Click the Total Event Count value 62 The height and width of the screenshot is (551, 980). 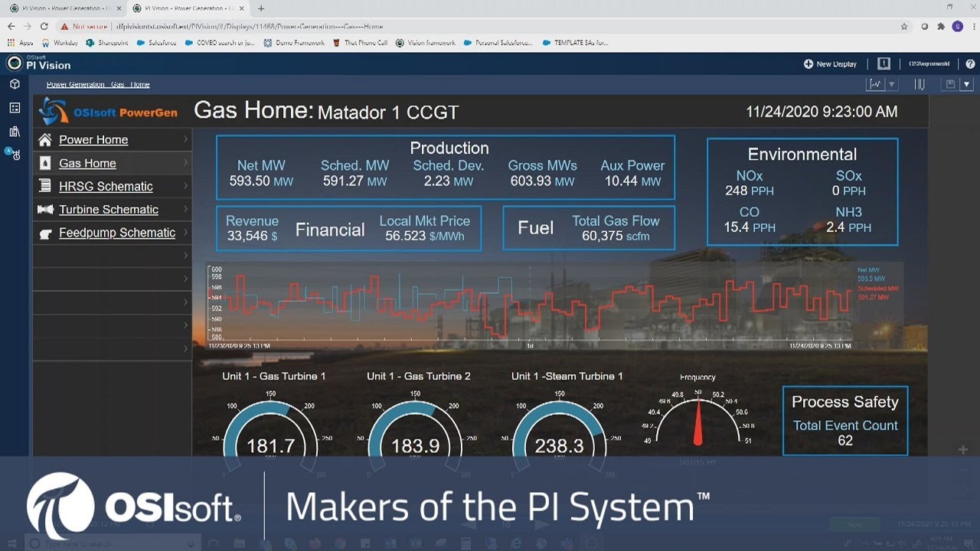(845, 441)
